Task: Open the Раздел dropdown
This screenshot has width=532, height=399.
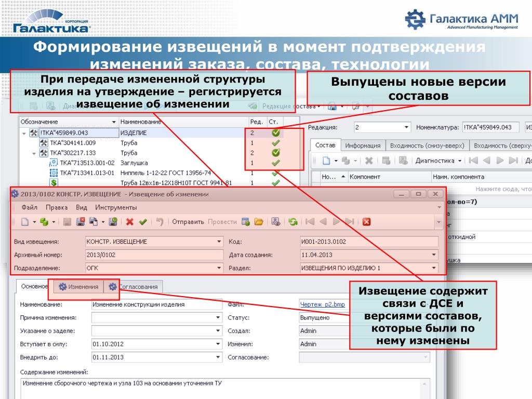Action: (434, 268)
